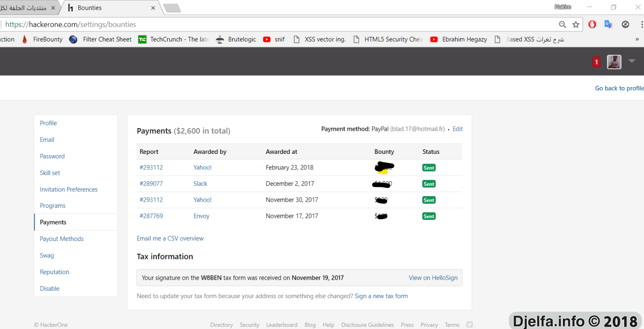Screen dimensions: 644x329
Task: Open a new browser tab
Action: click(x=172, y=8)
